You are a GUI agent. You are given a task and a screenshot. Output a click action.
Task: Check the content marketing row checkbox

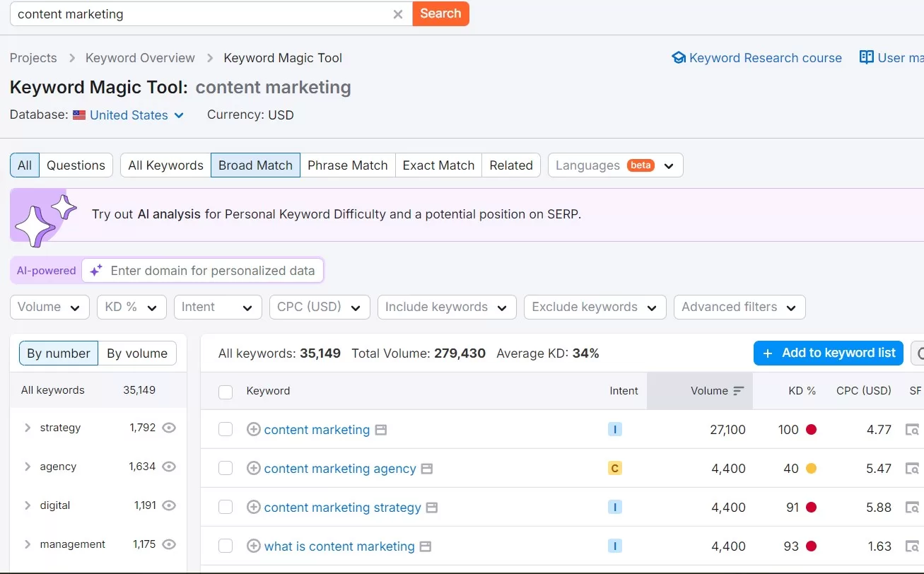226,429
